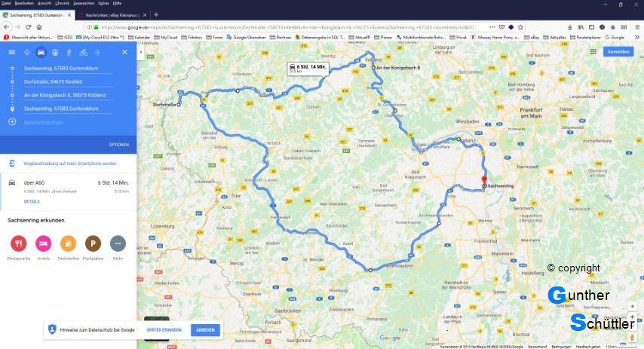
Task: Open Google Maps hamburger menu
Action: coord(12,52)
